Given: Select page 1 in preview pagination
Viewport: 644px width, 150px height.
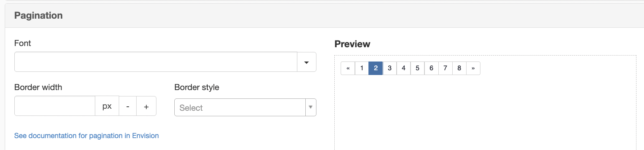Looking at the screenshot, I should click(362, 68).
